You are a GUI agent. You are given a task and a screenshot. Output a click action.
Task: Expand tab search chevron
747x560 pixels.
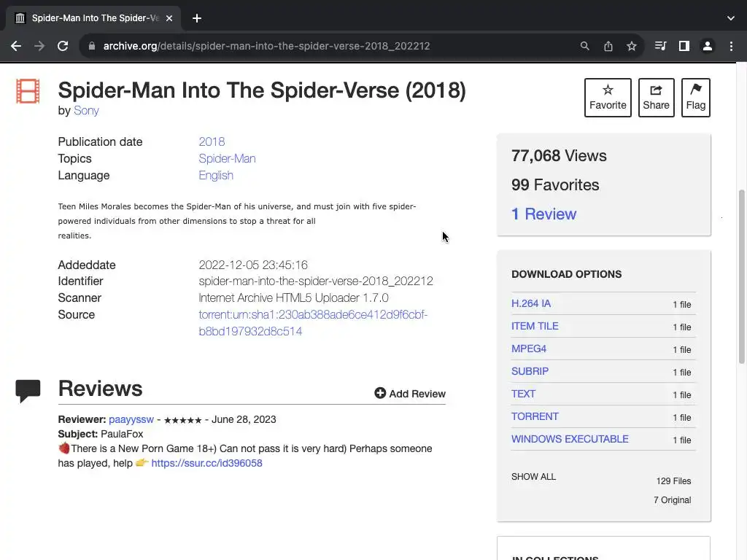[x=731, y=18]
